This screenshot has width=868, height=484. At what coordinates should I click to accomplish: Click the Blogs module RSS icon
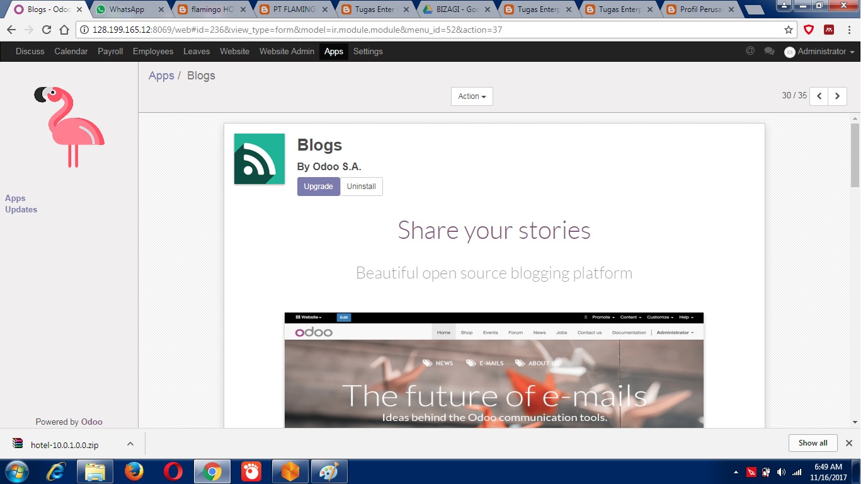pos(260,159)
